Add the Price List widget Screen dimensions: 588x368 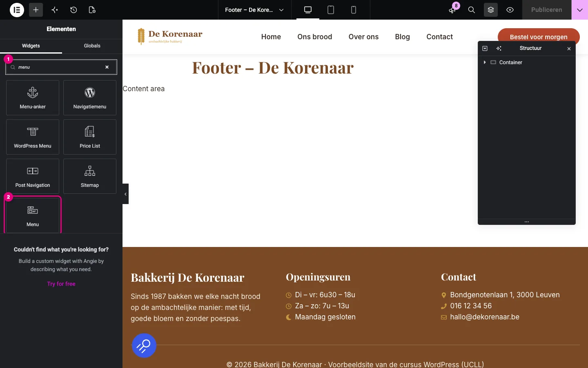tap(90, 137)
